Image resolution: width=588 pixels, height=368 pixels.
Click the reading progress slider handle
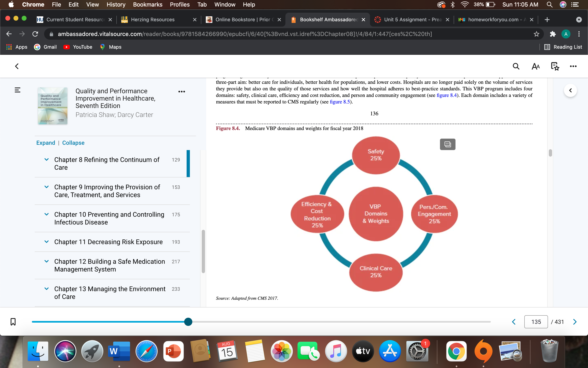(x=188, y=322)
